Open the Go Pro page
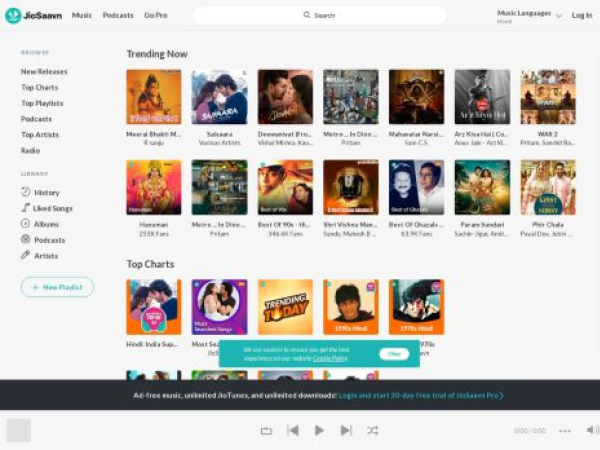Image resolution: width=600 pixels, height=450 pixels. point(156,15)
